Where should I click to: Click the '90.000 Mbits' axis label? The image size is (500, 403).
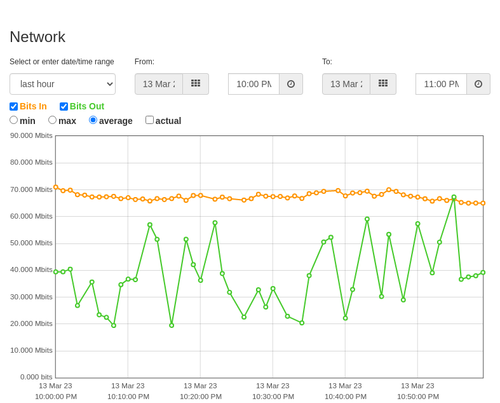pyautogui.click(x=31, y=136)
